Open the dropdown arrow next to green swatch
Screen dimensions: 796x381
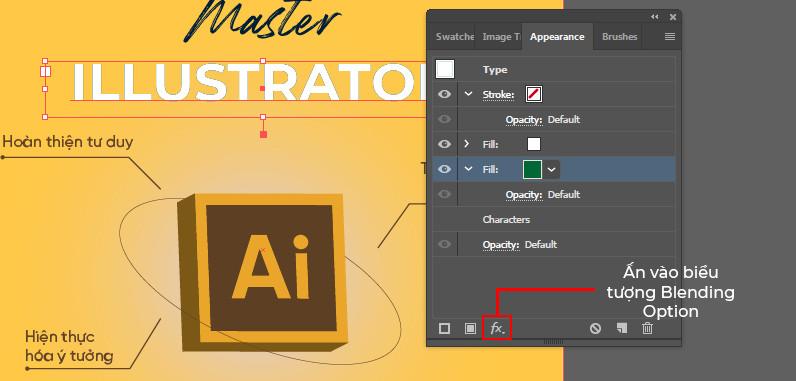point(552,169)
